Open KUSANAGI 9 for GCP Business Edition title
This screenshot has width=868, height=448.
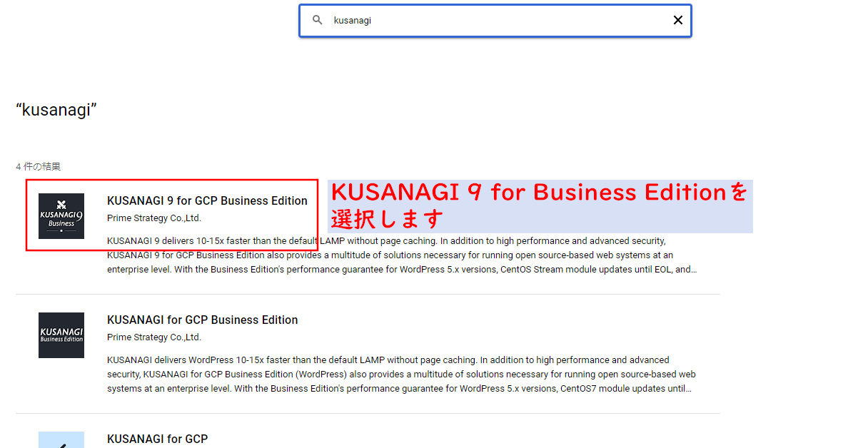click(x=207, y=201)
